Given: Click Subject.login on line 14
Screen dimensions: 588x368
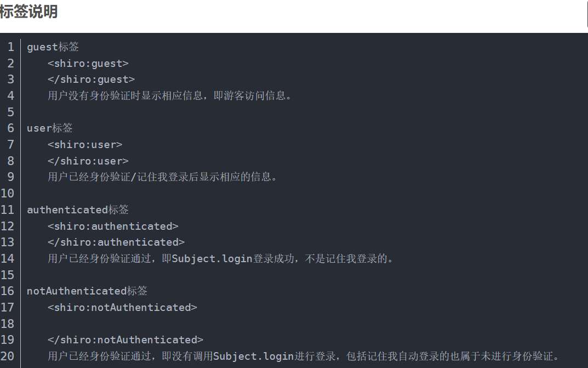Looking at the screenshot, I should point(212,259).
